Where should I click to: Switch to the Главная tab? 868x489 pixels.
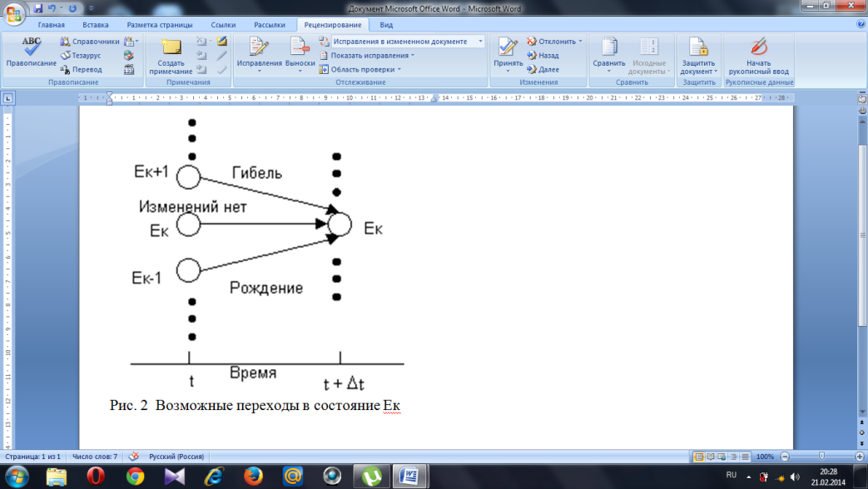click(x=51, y=25)
